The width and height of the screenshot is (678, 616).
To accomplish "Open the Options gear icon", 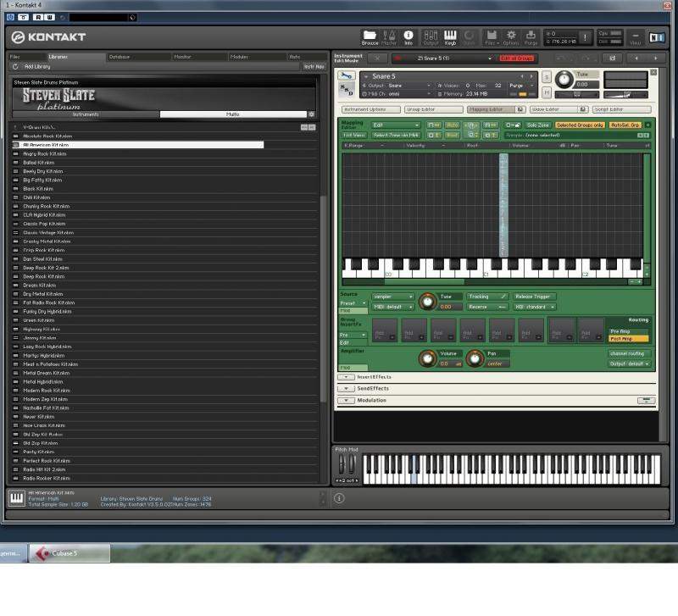I will tap(511, 36).
